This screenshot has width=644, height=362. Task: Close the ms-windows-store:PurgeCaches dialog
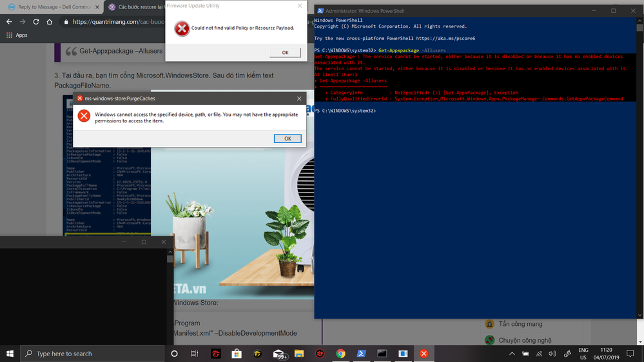299,99
